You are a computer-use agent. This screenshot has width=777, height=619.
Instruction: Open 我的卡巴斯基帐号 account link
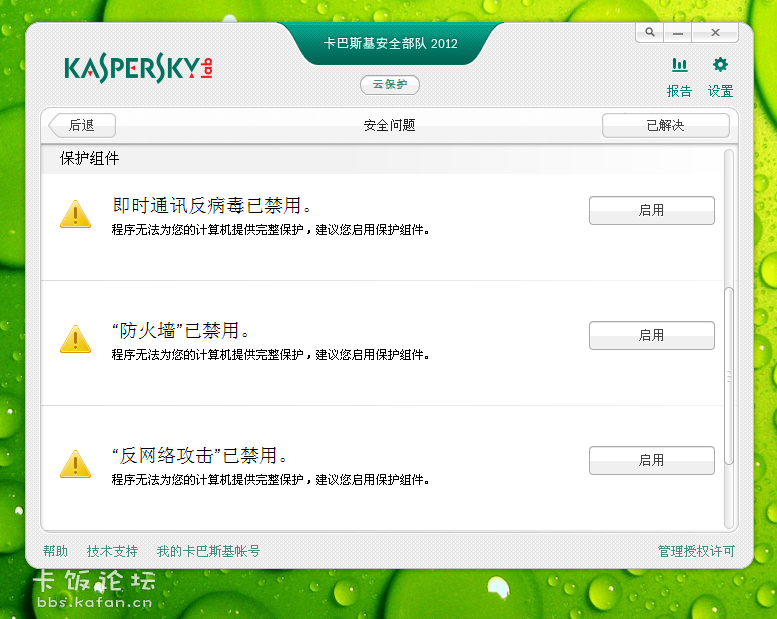pyautogui.click(x=208, y=551)
